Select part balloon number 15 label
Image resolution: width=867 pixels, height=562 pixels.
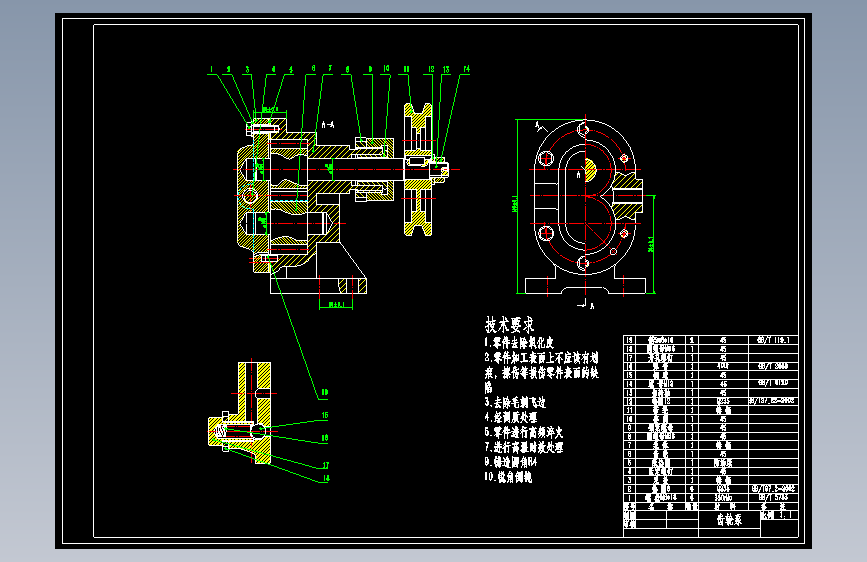click(x=325, y=415)
